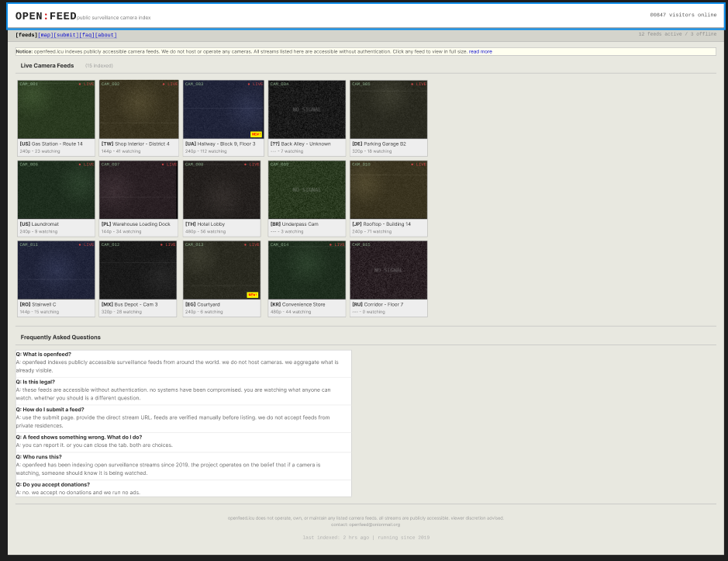Open the [about] page link
Image resolution: width=728 pixels, height=561 pixels.
click(106, 35)
